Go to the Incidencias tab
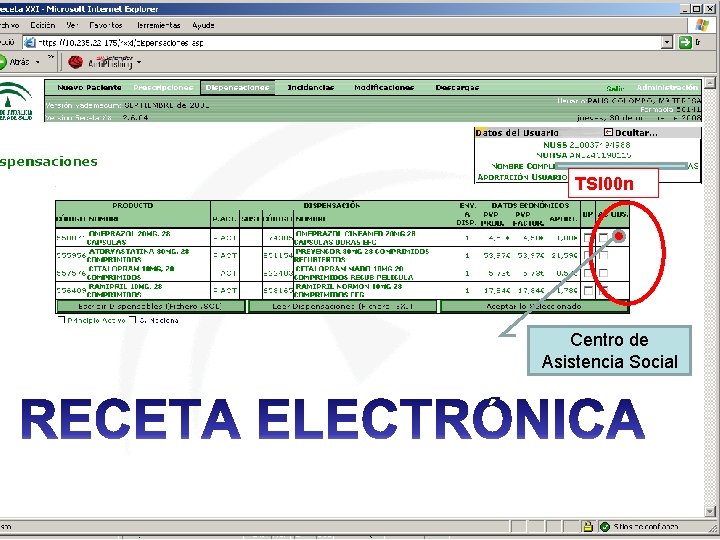The image size is (720, 540). coord(311,87)
